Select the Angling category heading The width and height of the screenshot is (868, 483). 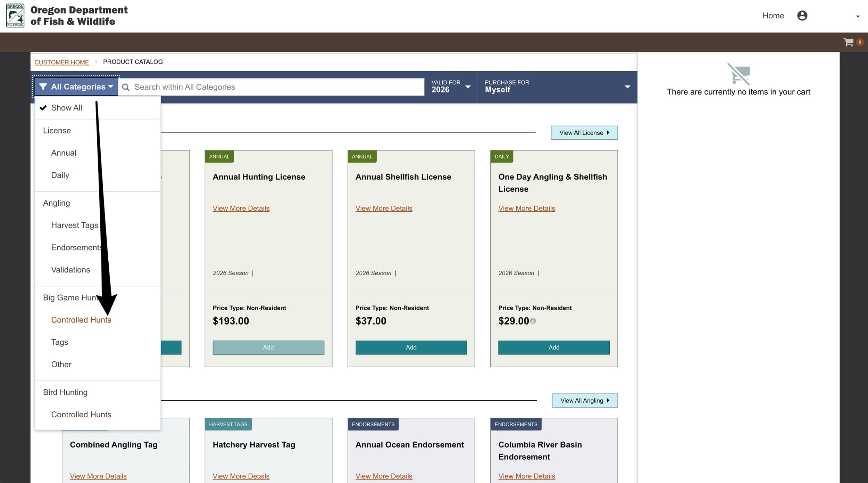(x=57, y=203)
